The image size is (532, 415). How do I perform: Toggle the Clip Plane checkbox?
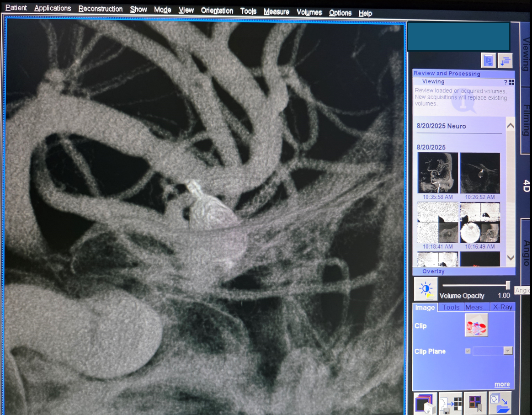[x=468, y=351]
